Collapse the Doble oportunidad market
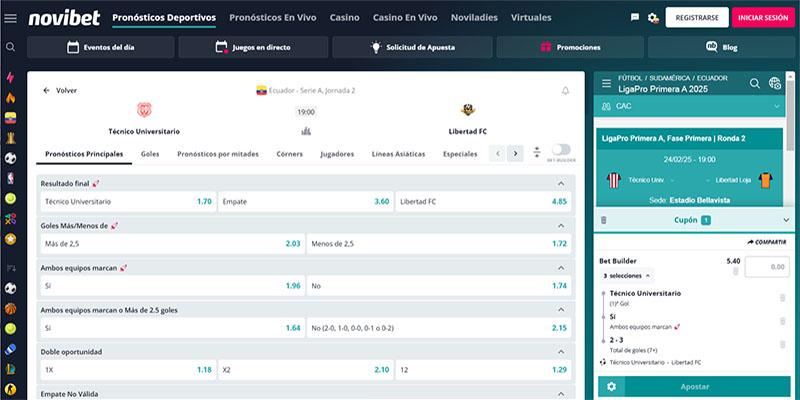This screenshot has width=800, height=400. [x=561, y=352]
